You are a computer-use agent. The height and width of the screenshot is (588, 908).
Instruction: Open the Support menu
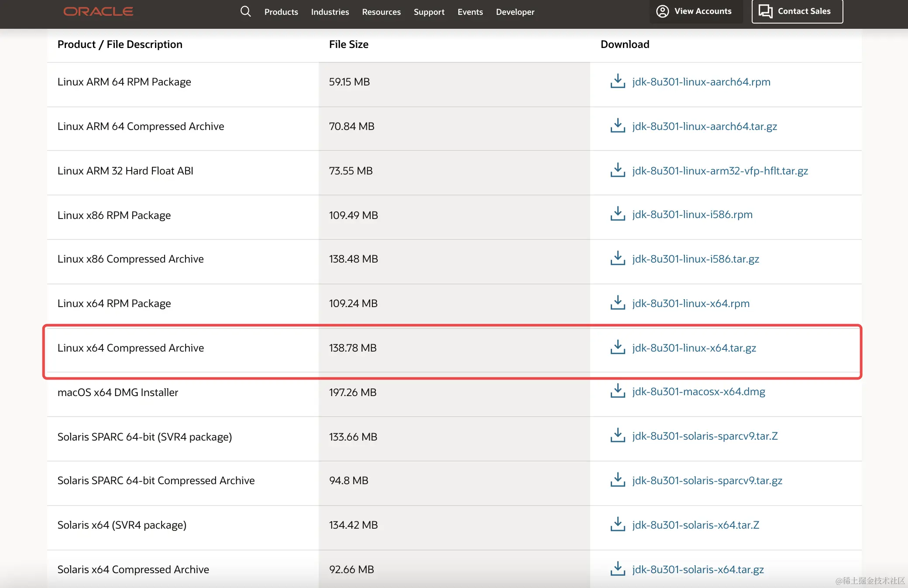[429, 12]
